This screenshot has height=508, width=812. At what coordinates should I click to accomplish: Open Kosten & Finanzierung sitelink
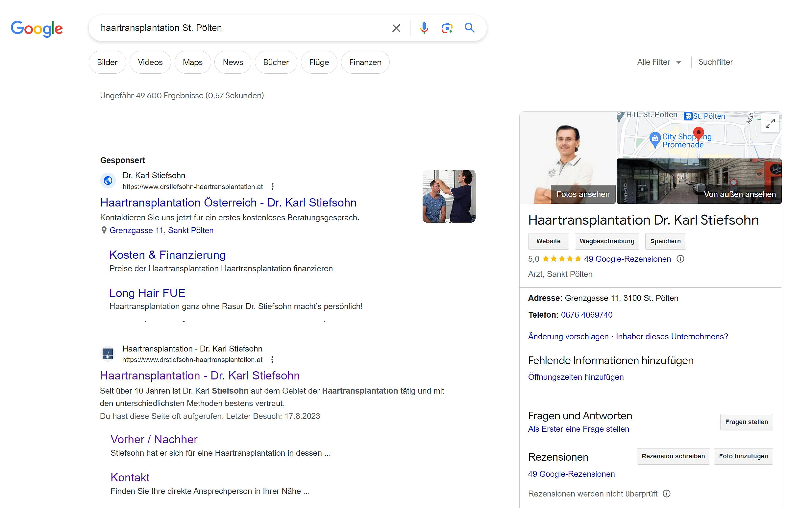click(x=167, y=255)
